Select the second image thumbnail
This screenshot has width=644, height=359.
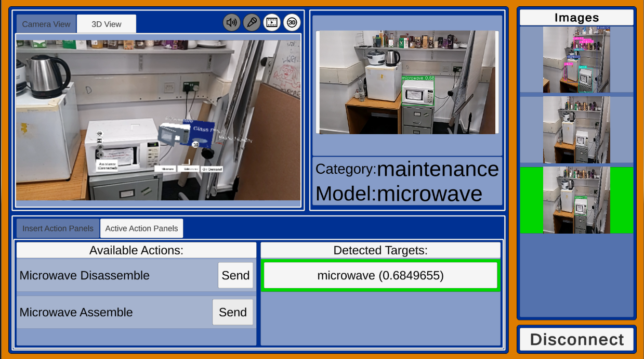(576, 130)
